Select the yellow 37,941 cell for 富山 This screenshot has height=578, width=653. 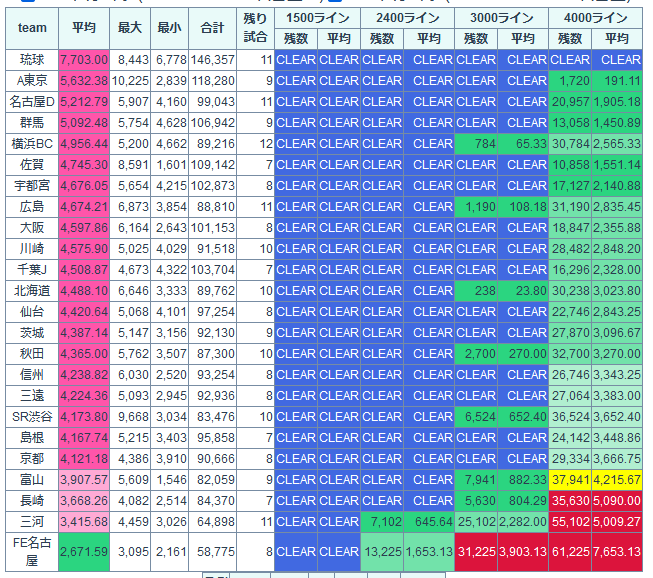pos(570,480)
